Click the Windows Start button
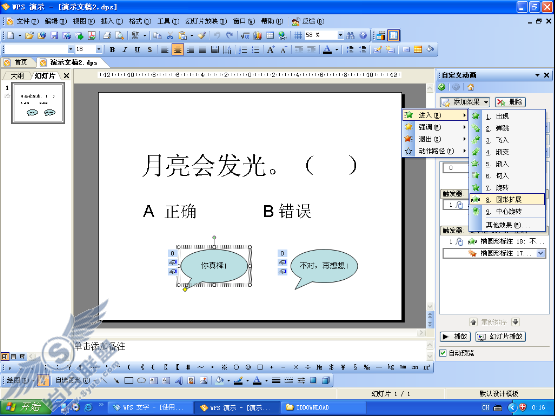555x416 pixels. [24, 408]
